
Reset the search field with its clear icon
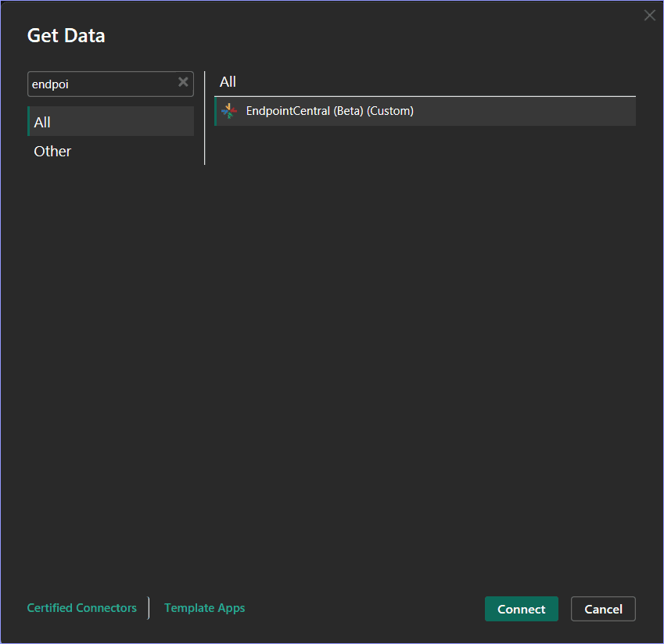pos(182,83)
